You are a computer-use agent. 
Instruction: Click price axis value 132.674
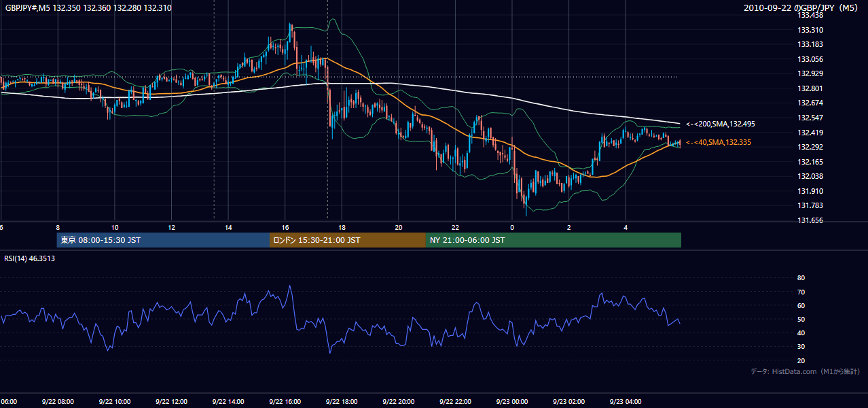coord(811,103)
